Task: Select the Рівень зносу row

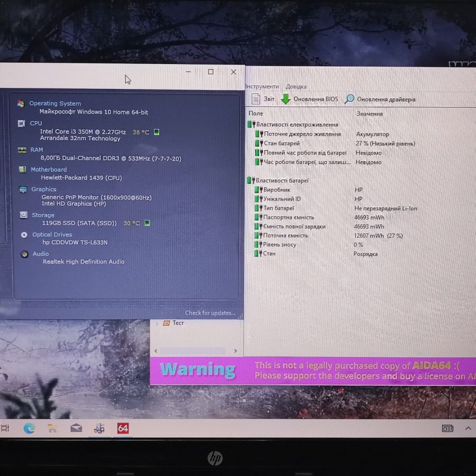Action: click(308, 245)
